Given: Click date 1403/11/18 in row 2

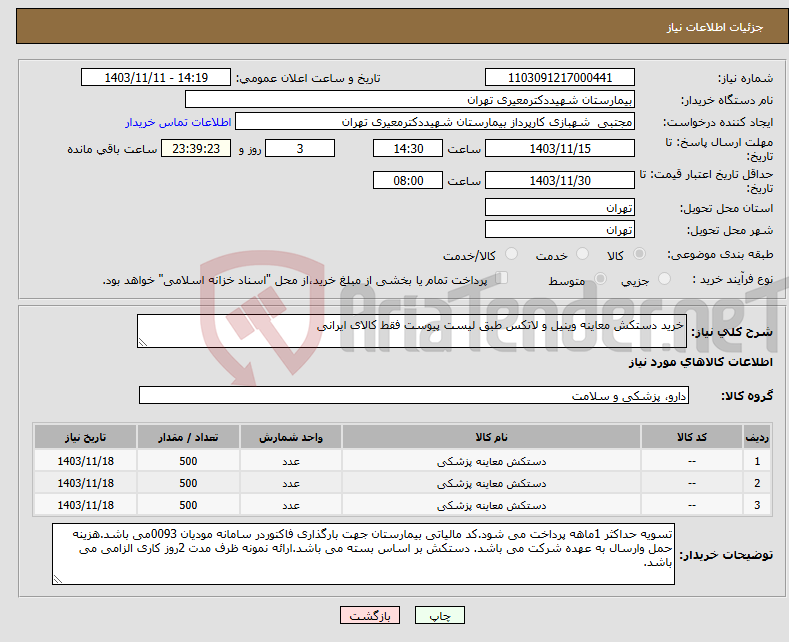Looking at the screenshot, I should (x=86, y=483).
